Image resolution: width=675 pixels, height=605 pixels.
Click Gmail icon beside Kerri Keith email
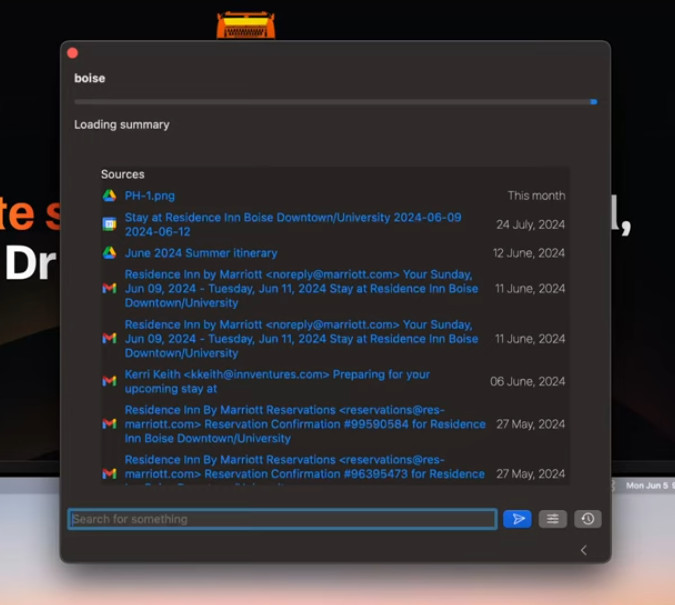[x=109, y=381]
